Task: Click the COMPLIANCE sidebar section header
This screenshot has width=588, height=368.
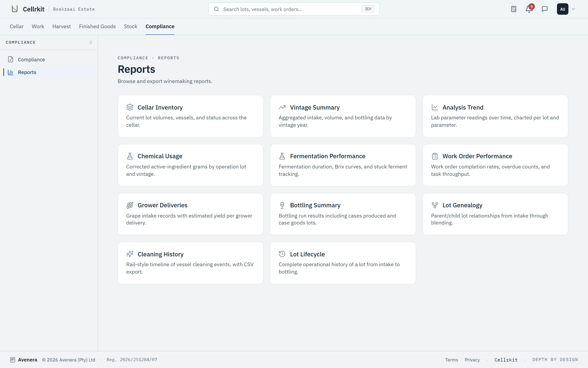Action: tap(21, 42)
